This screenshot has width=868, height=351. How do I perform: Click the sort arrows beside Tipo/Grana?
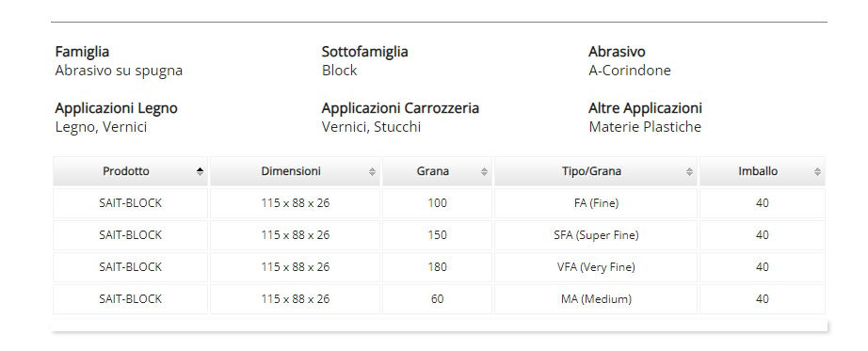click(x=689, y=171)
